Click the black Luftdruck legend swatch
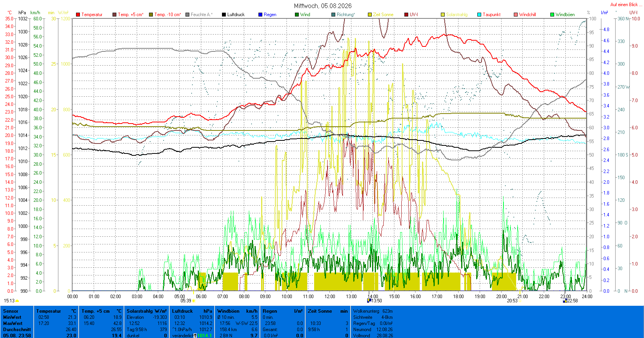The height and width of the screenshot is (338, 644). point(224,15)
